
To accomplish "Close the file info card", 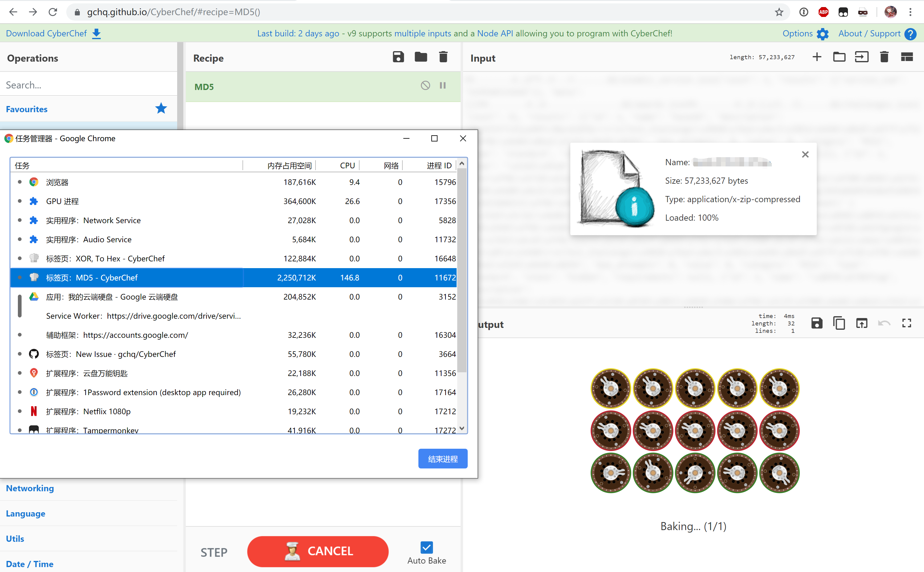I will point(805,154).
